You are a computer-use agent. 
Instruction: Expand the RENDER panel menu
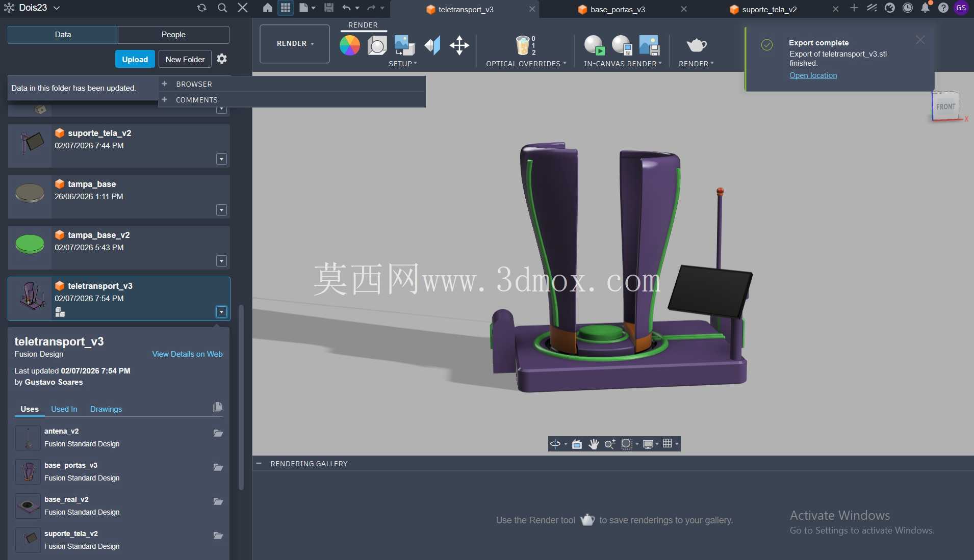[x=696, y=64]
